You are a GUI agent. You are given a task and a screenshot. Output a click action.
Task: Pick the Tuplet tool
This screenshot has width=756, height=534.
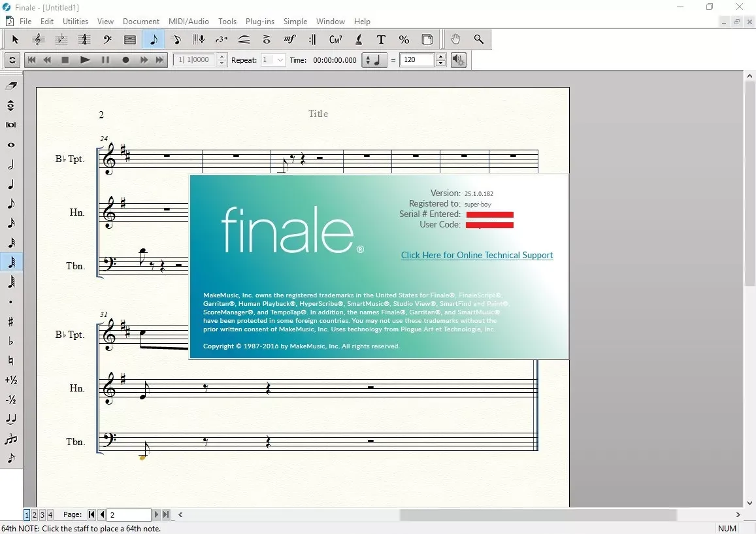coord(222,40)
